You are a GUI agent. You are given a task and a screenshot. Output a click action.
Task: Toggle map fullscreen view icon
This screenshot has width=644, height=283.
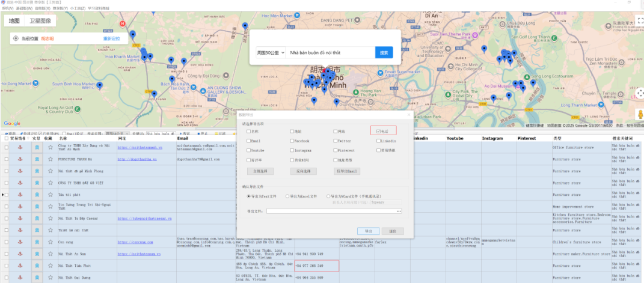pos(640,20)
